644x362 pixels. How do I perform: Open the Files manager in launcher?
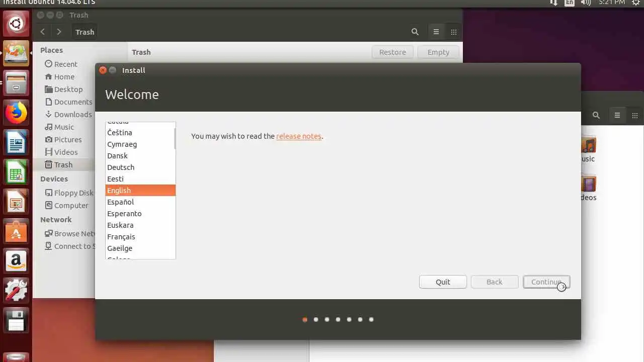pyautogui.click(x=16, y=83)
